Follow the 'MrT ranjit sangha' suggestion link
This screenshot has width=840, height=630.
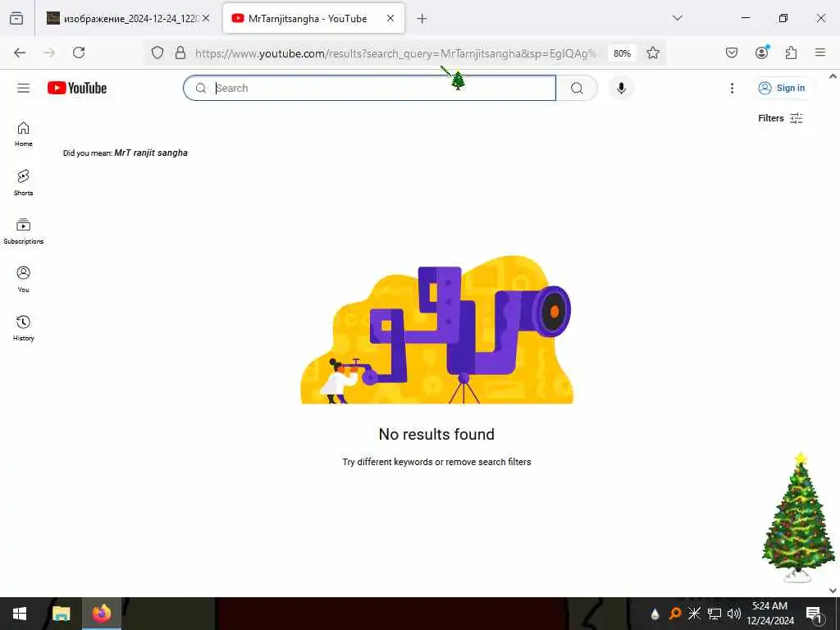pyautogui.click(x=151, y=153)
